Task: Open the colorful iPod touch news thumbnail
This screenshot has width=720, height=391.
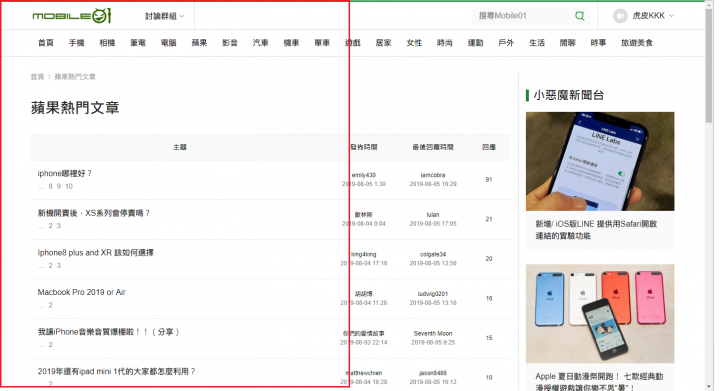Action: click(x=600, y=313)
